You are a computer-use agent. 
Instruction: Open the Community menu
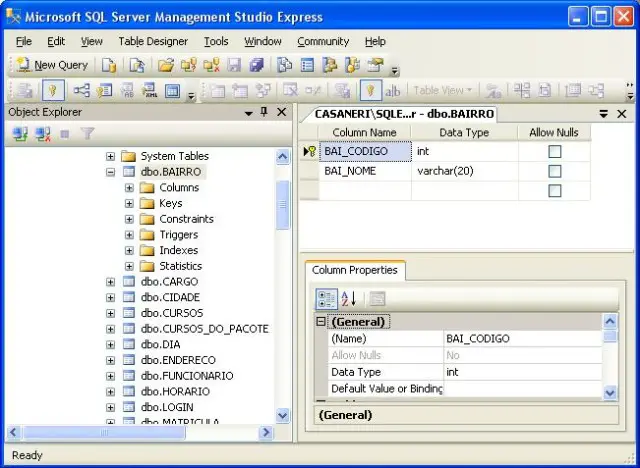tap(323, 41)
